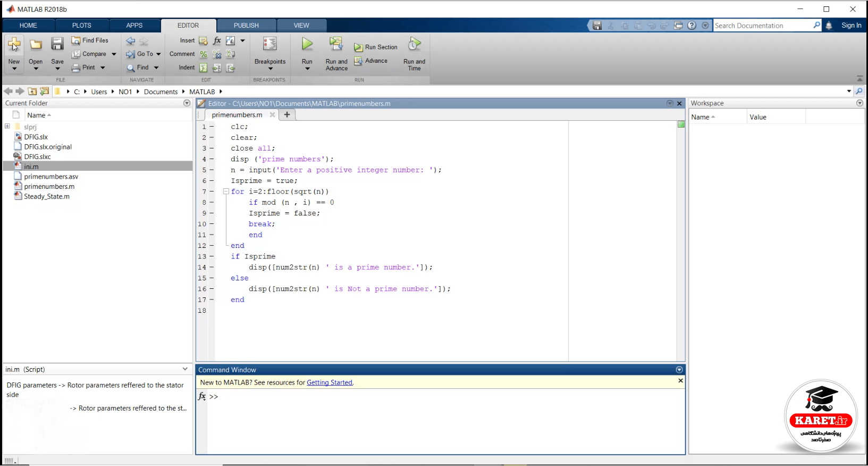Click Sign In

(851, 26)
